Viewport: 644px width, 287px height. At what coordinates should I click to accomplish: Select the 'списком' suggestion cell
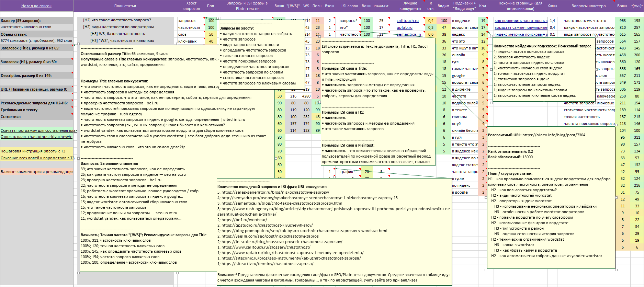pos(465,117)
